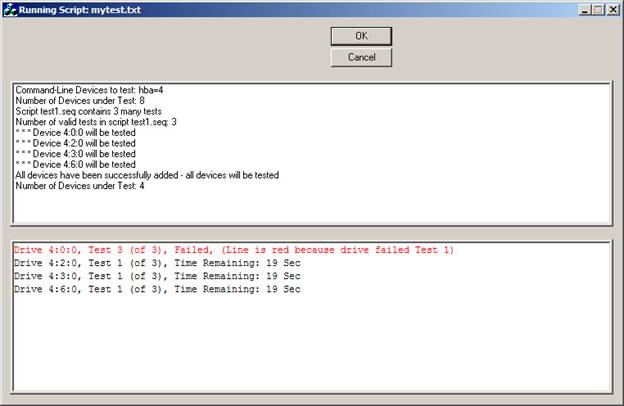This screenshot has width=624, height=406.
Task: Select the 'Device 4:3:0 will be tested' line
Action: pos(75,154)
